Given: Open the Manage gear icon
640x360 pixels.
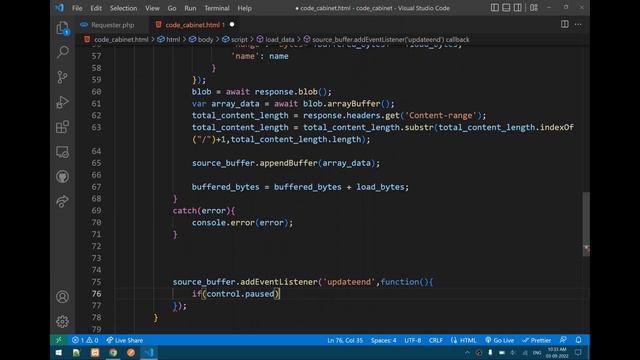Looking at the screenshot, I should tap(62, 322).
